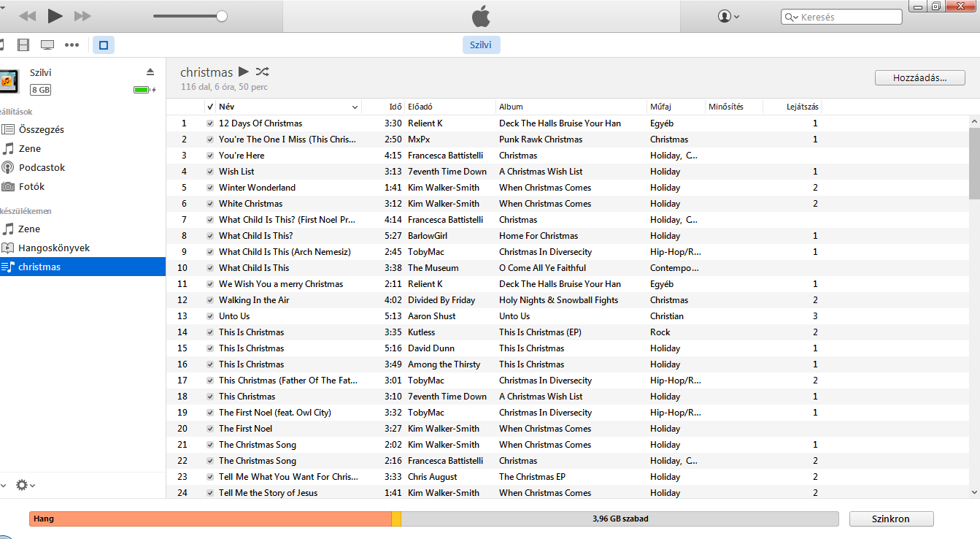980x539 pixels.
Task: Sort by the Album column header
Action: (571, 107)
